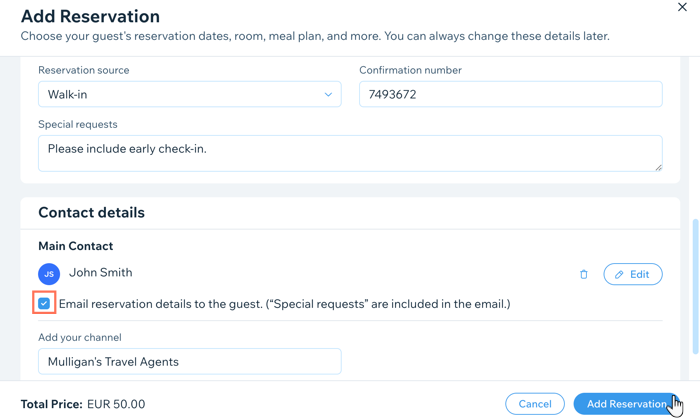Click the dialog's vertical scrollbar
The image size is (700, 418).
[x=695, y=286]
